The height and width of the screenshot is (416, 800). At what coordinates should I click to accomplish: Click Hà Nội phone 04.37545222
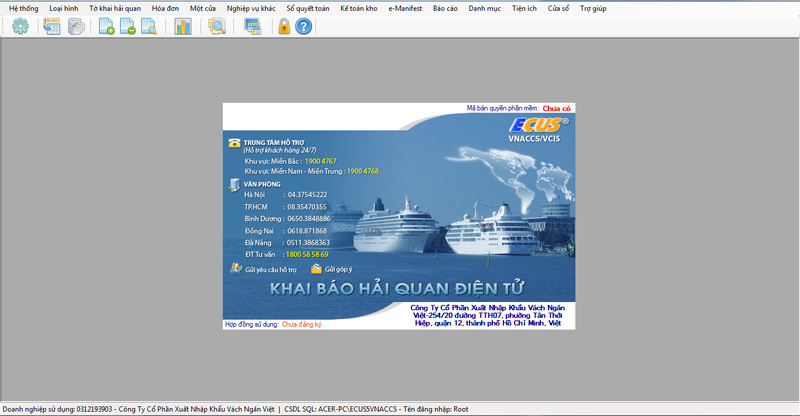307,194
